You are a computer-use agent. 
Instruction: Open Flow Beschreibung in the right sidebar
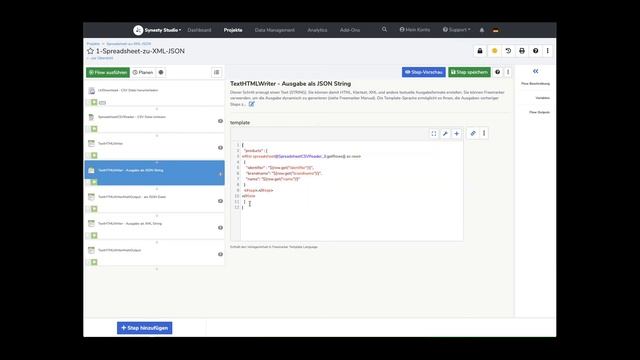point(535,84)
